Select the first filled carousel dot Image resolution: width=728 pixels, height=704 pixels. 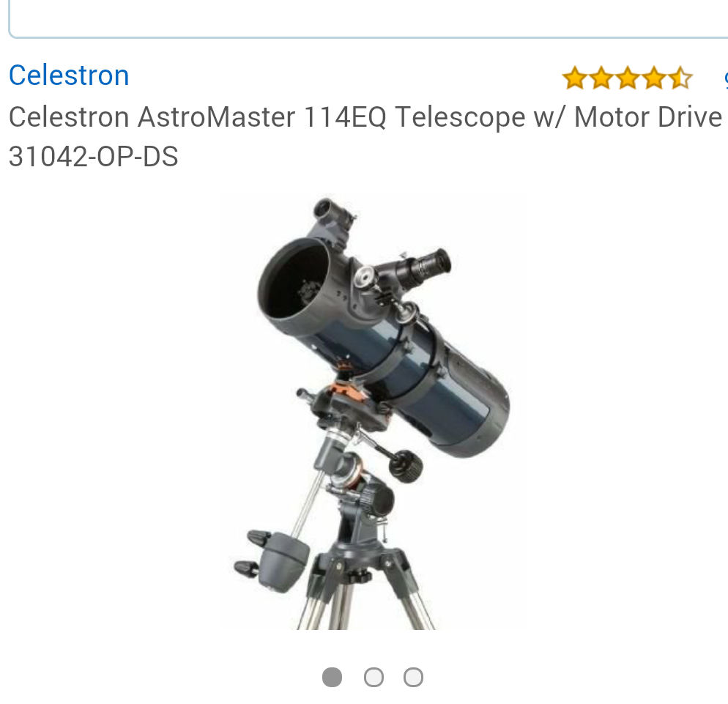point(332,677)
